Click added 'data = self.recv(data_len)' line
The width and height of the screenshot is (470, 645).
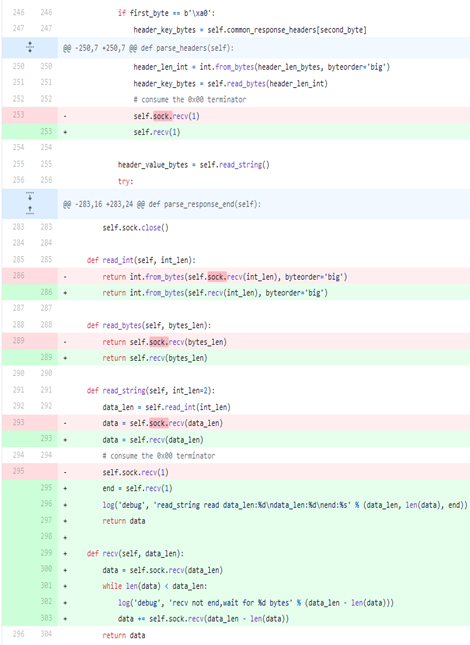153,440
